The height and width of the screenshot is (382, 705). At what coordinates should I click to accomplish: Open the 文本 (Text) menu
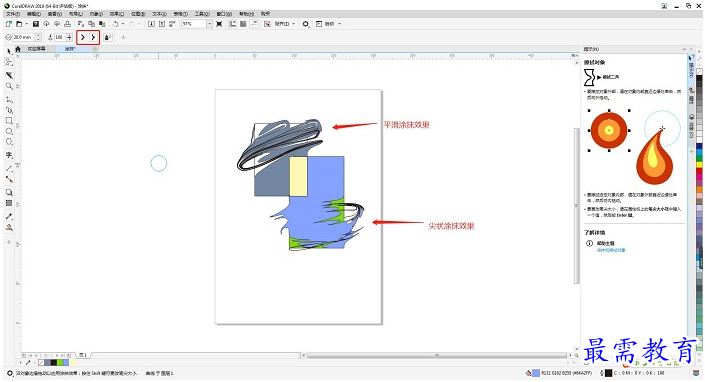point(159,14)
